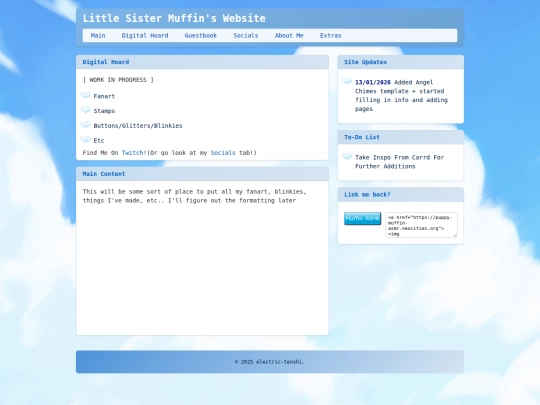Open the Main navigation tab
The image size is (540, 405).
click(x=98, y=35)
